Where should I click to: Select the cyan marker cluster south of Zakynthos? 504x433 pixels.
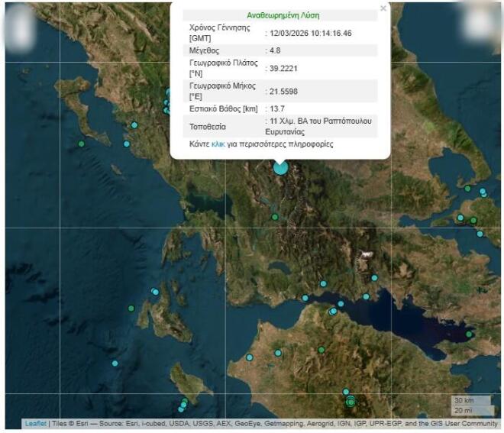[x=183, y=405]
